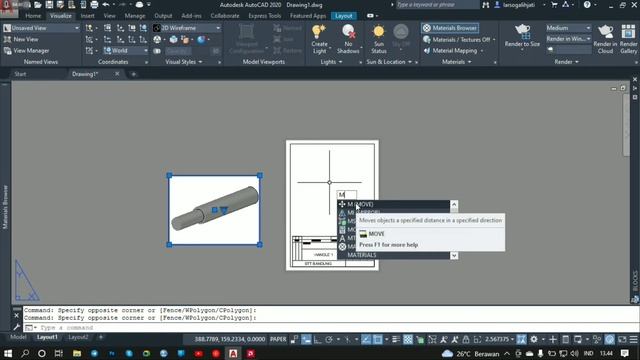
Task: Expand the Lights panel
Action: 331,62
